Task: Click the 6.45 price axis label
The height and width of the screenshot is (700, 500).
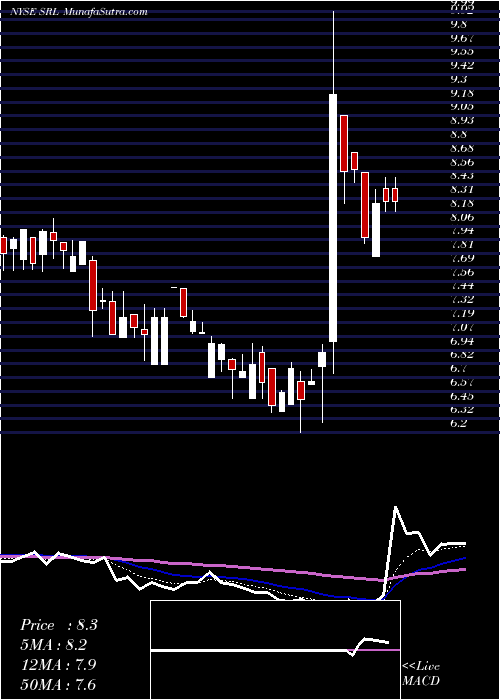Action: 462,396
